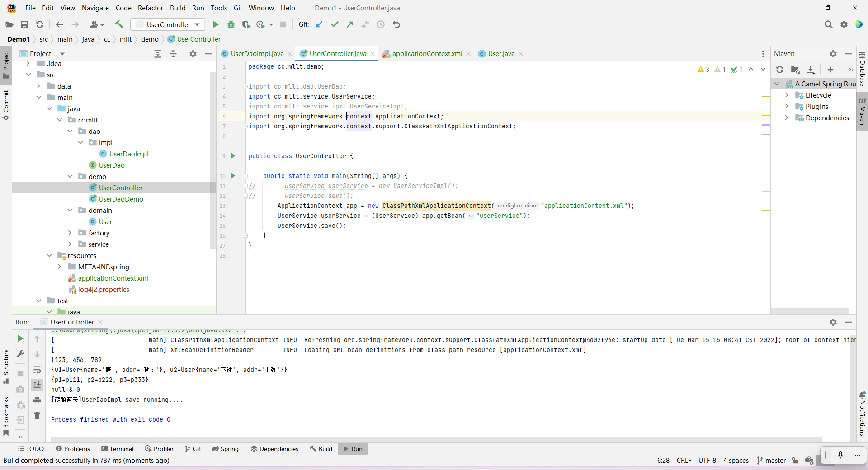868x470 pixels.
Task: Toggle the Bookmarks tool window stripe button
Action: coord(6,417)
